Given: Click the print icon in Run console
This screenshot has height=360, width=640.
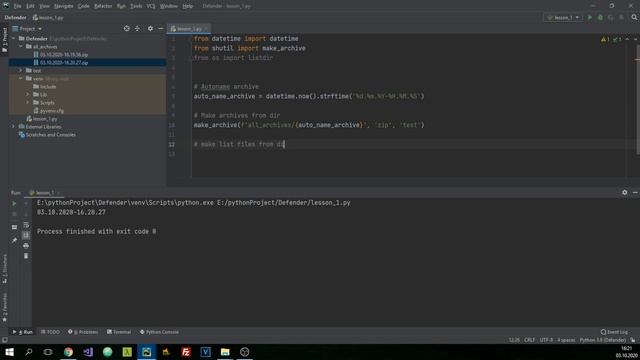Looking at the screenshot, I should [x=26, y=246].
